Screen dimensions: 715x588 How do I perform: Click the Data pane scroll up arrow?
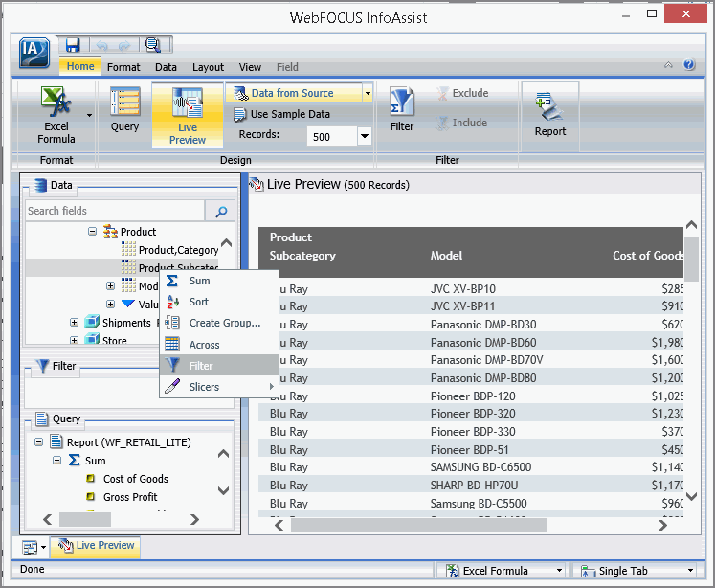tap(226, 242)
